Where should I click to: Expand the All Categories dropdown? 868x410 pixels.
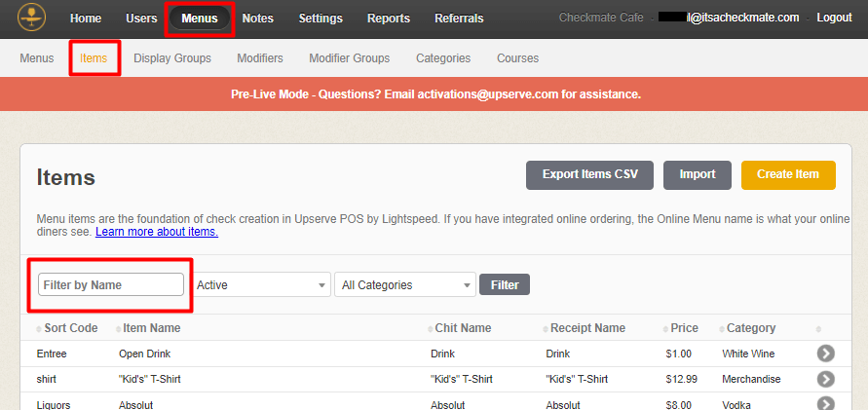404,285
